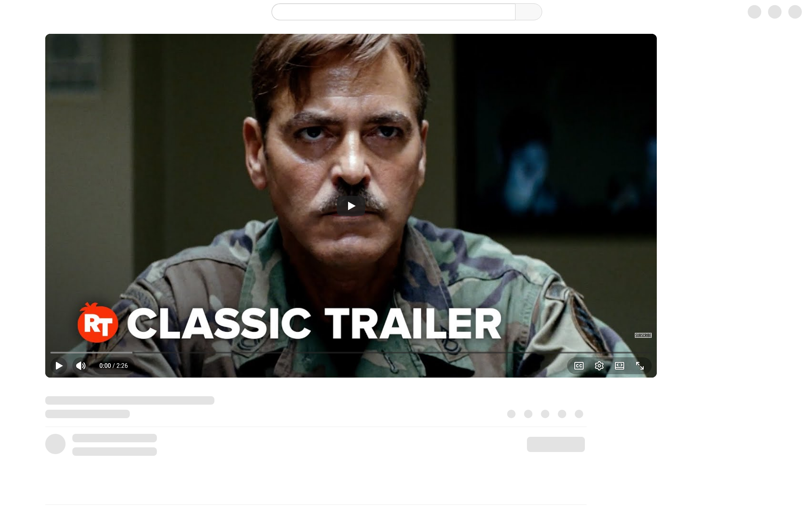Click the subscribe button placeholder below the video
The width and height of the screenshot is (812, 515).
click(x=556, y=444)
